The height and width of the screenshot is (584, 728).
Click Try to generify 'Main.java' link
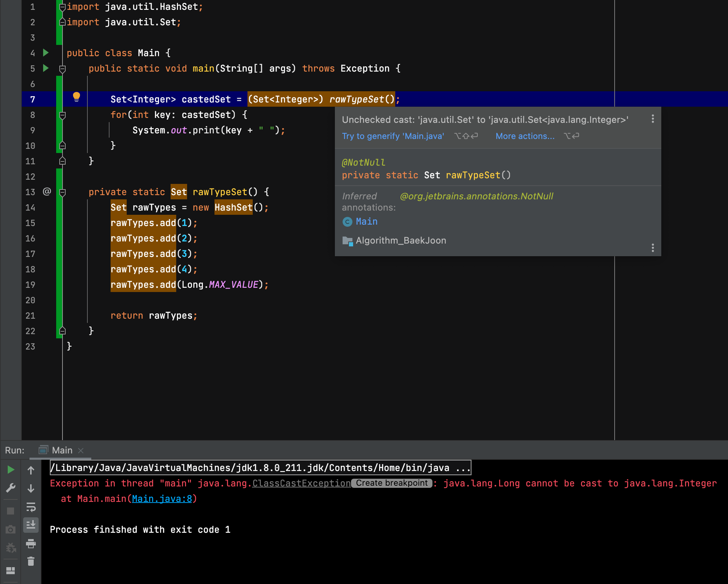pyautogui.click(x=393, y=136)
